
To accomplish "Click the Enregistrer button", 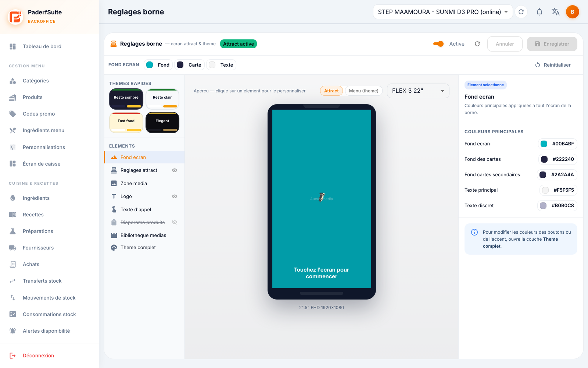I will click(x=552, y=44).
